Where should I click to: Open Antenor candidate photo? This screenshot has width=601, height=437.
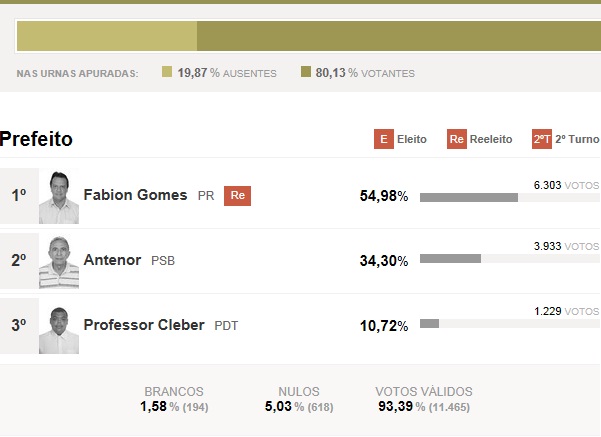click(59, 262)
